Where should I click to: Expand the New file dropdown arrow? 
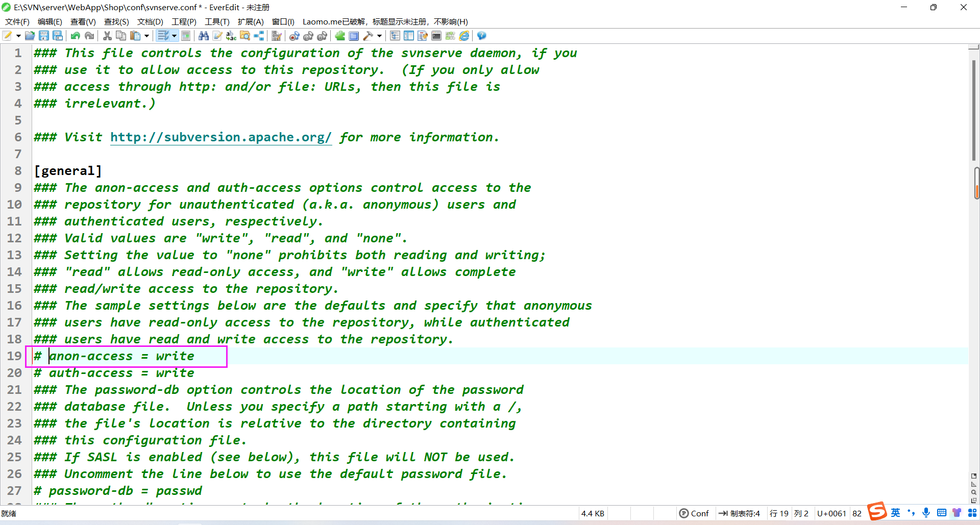(x=18, y=36)
